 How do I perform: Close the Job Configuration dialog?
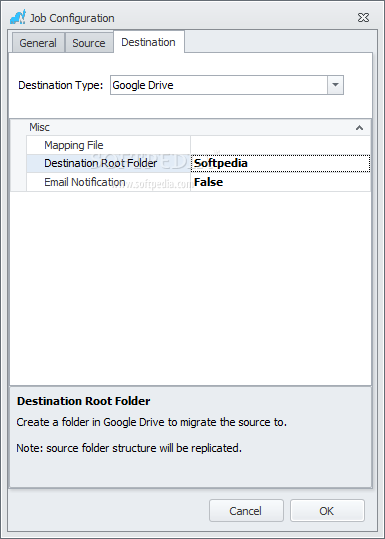pyautogui.click(x=363, y=18)
